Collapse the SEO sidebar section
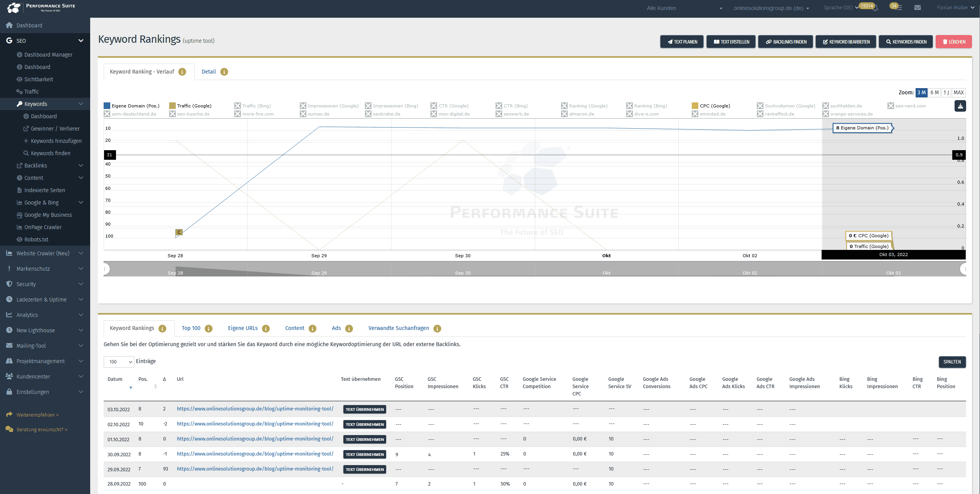Image resolution: width=980 pixels, height=494 pixels. [81, 41]
